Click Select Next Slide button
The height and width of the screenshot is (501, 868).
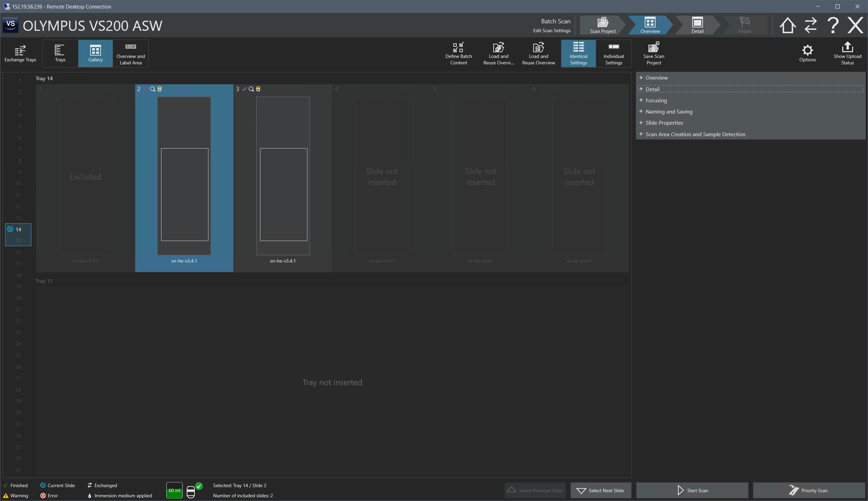coord(600,490)
